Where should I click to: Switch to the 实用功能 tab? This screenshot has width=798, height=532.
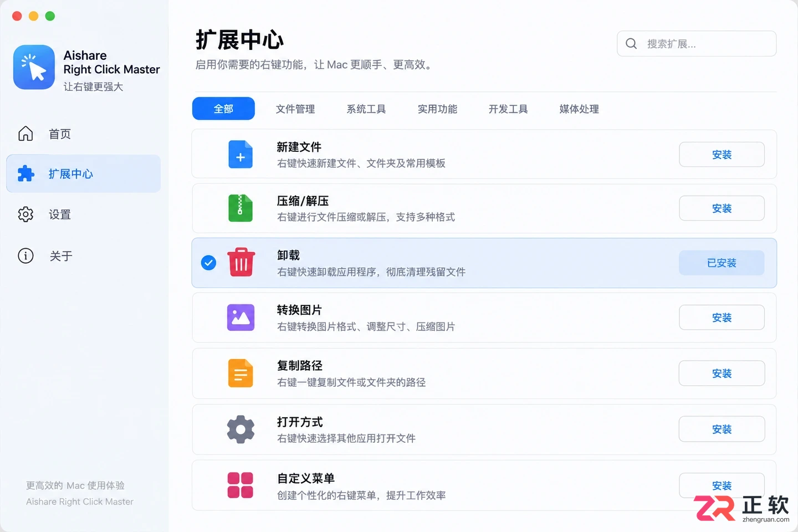[x=437, y=109]
